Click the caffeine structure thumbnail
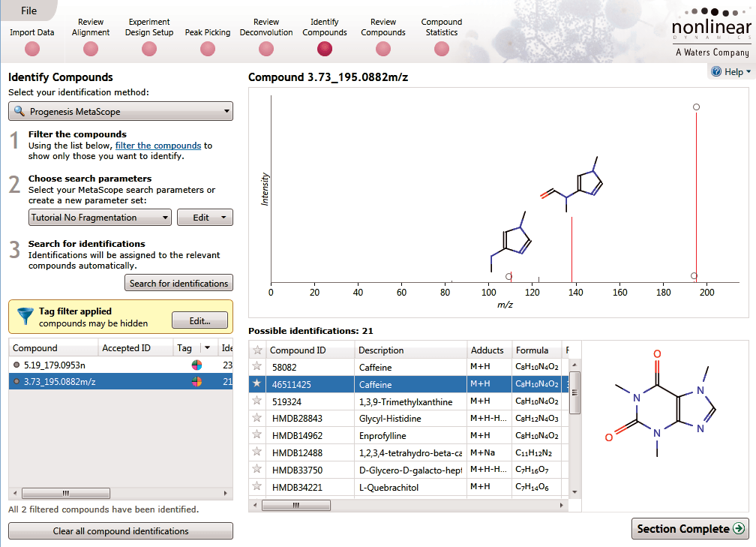Viewport: 756px width, 547px height. coord(661,403)
